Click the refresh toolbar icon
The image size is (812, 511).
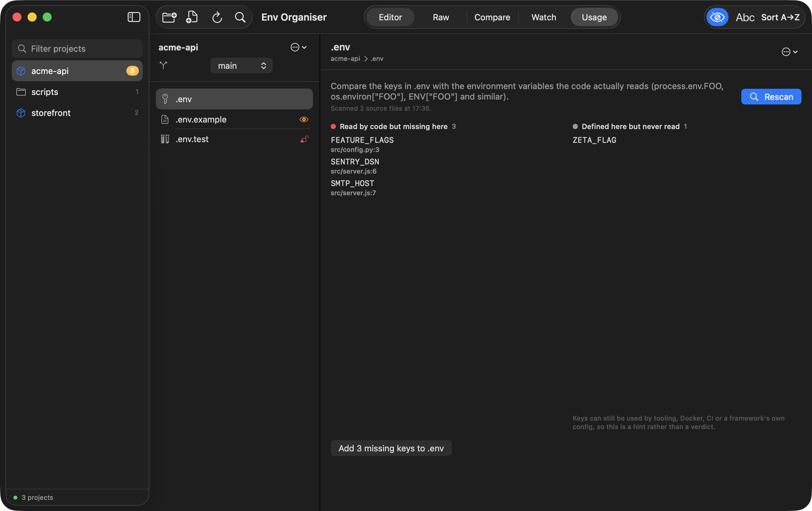217,17
